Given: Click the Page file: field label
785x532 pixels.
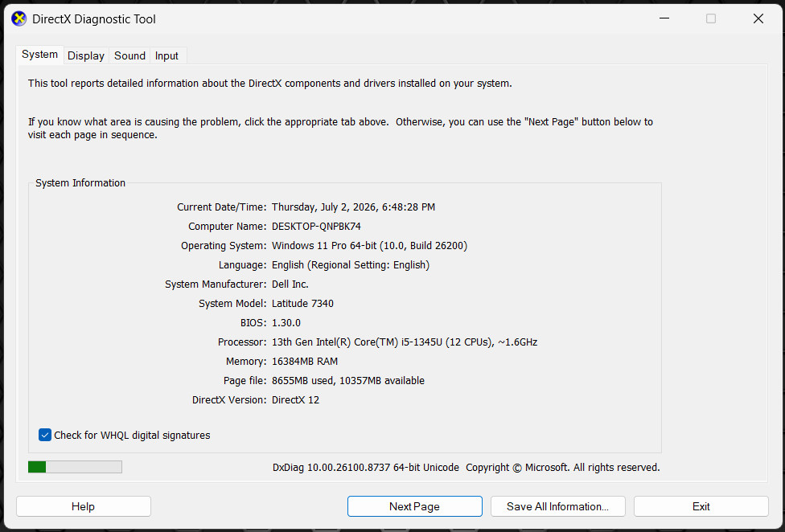Looking at the screenshot, I should coord(245,380).
